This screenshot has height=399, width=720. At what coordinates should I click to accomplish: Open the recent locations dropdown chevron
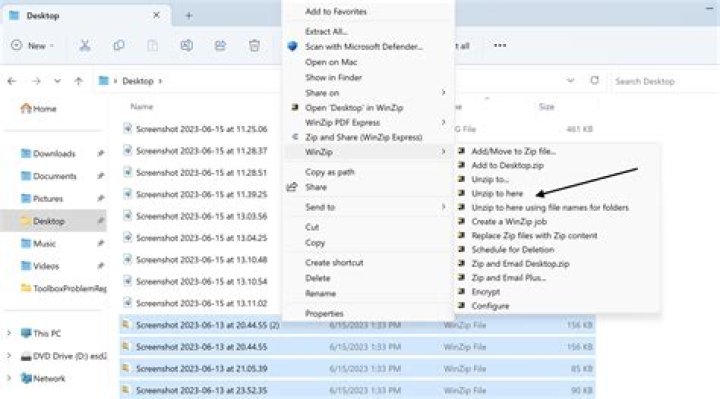(57, 81)
